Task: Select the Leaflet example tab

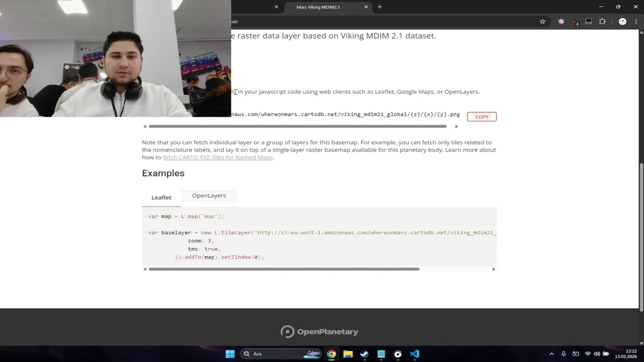Action: point(162,198)
